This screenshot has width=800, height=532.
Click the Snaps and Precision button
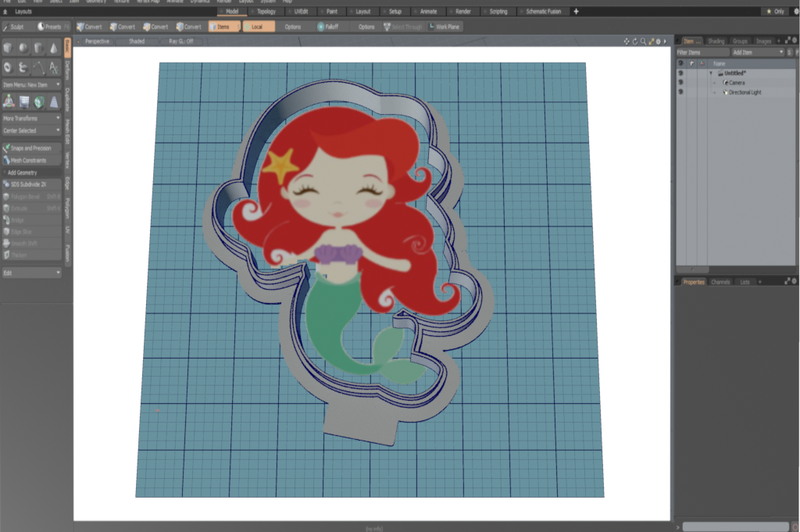[31, 148]
